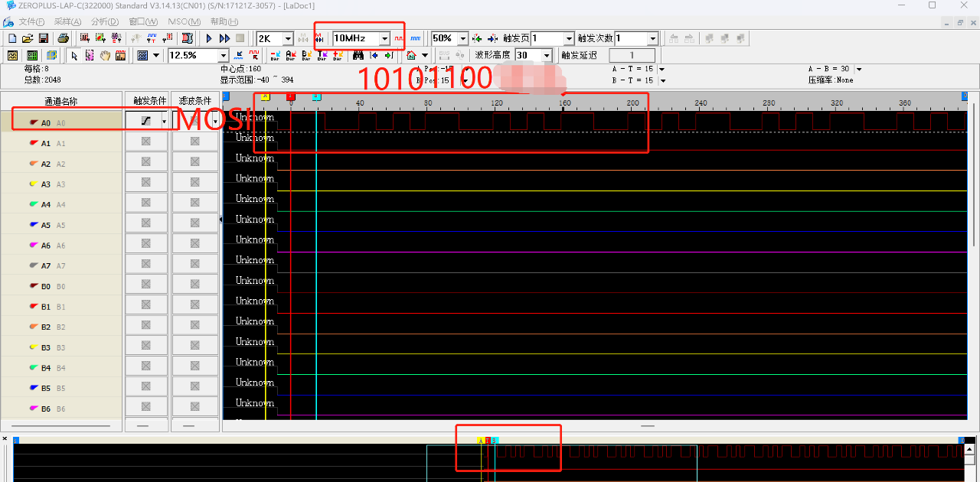Select the normal arrow cursor tool
Viewport: 980px width, 482px height.
[x=74, y=54]
